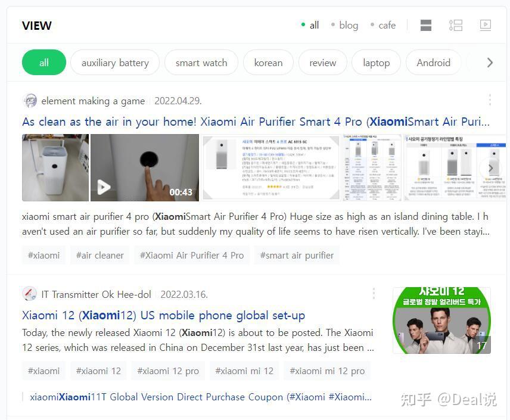Open 'Xiaomi 12 US mobile phone global set-up' post
Viewport: 510px width, 420px height.
coord(164,315)
